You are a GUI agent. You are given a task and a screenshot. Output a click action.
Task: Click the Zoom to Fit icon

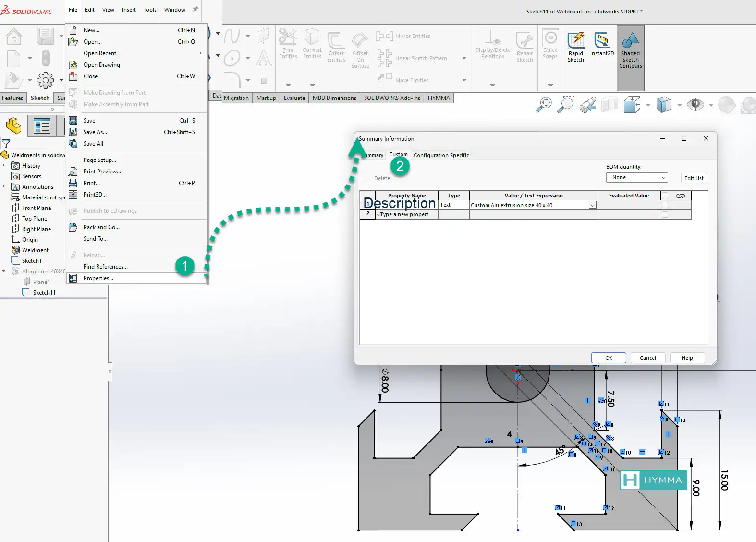click(544, 104)
